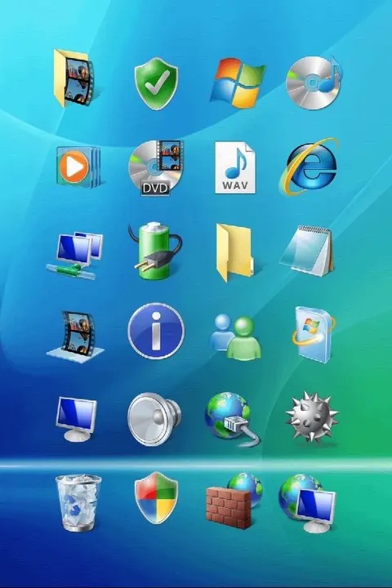Click the green shield with checkmark icon

coord(157,83)
